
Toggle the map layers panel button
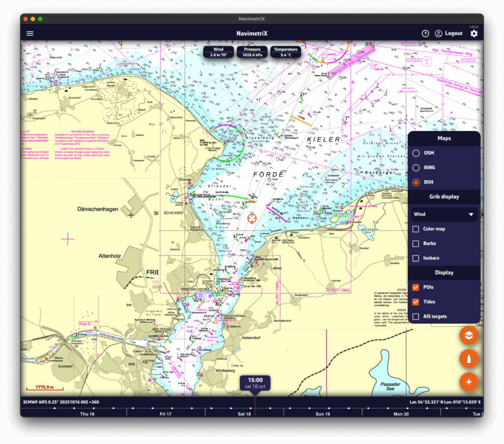(469, 336)
